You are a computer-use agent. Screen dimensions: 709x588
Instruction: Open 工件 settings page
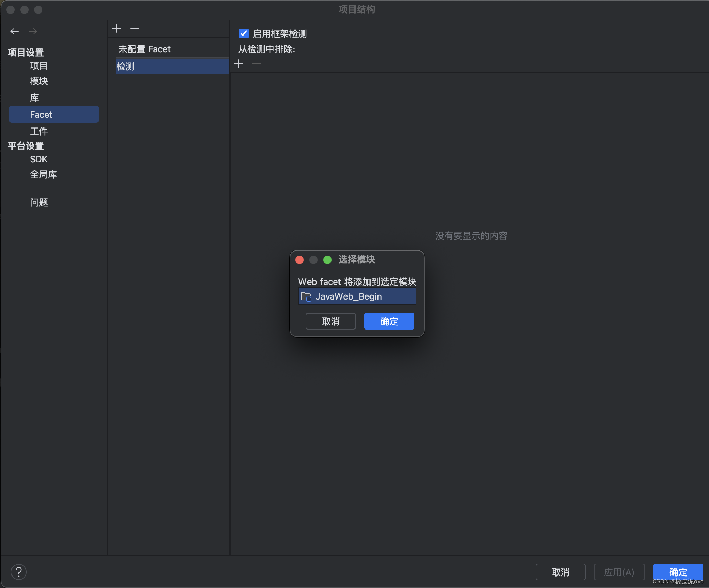coord(39,131)
